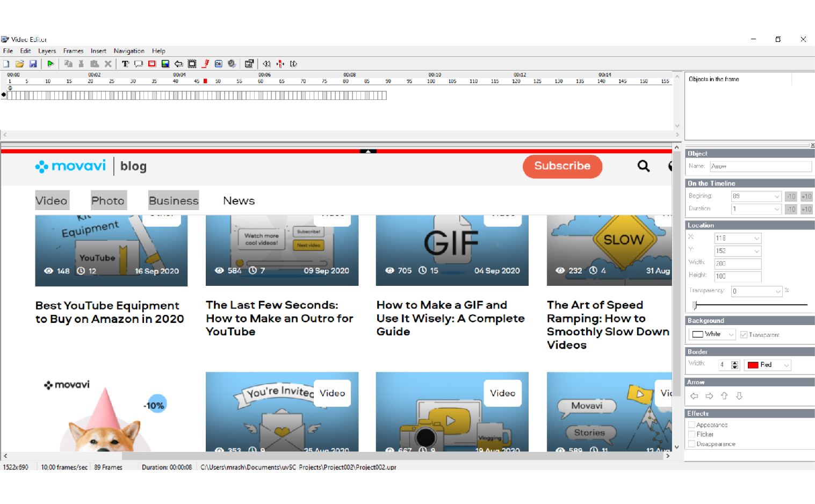Image resolution: width=815 pixels, height=504 pixels.
Task: Open the Best YouTube Equipment article thumbnail
Action: click(111, 250)
